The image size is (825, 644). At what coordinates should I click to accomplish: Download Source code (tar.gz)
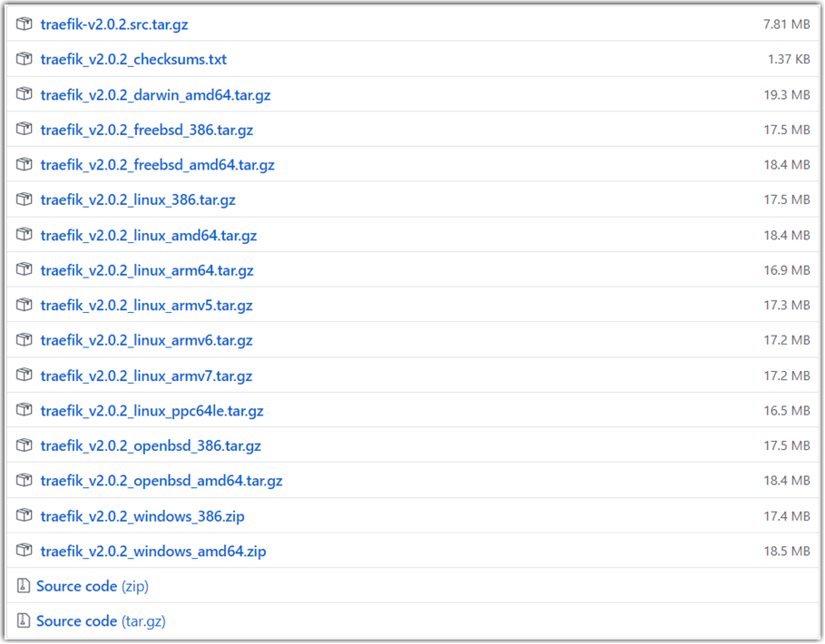pyautogui.click(x=101, y=621)
